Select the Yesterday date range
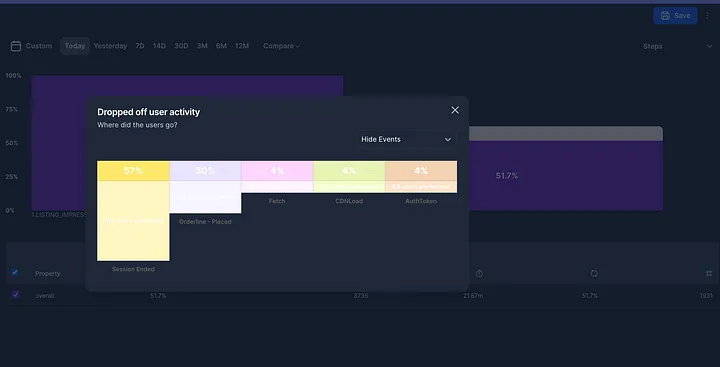720x367 pixels. pos(110,46)
